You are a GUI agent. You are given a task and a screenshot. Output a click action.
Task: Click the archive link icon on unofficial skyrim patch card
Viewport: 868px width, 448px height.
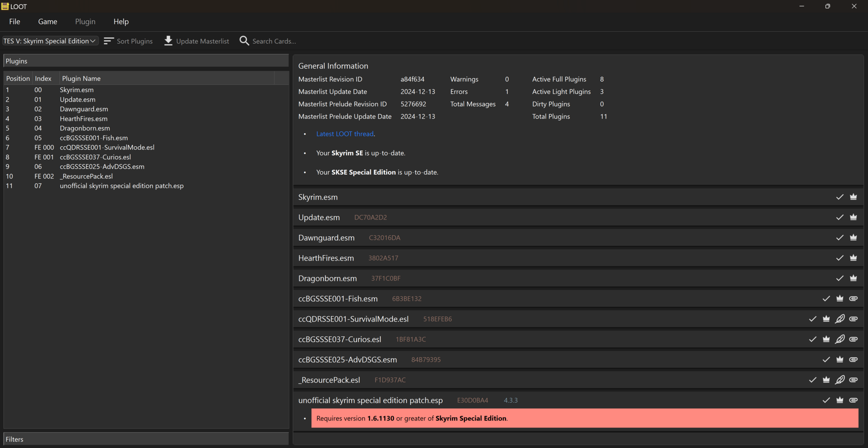pos(853,400)
